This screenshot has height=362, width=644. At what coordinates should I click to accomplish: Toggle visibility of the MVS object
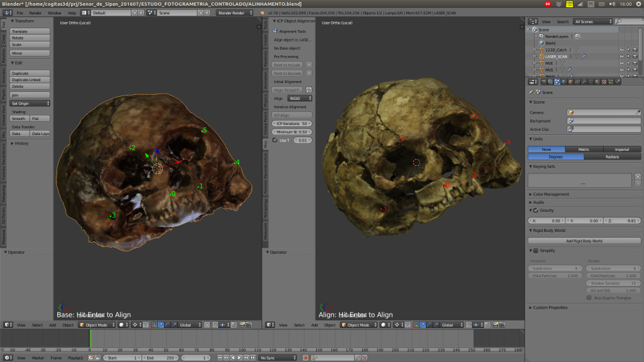pos(621,70)
